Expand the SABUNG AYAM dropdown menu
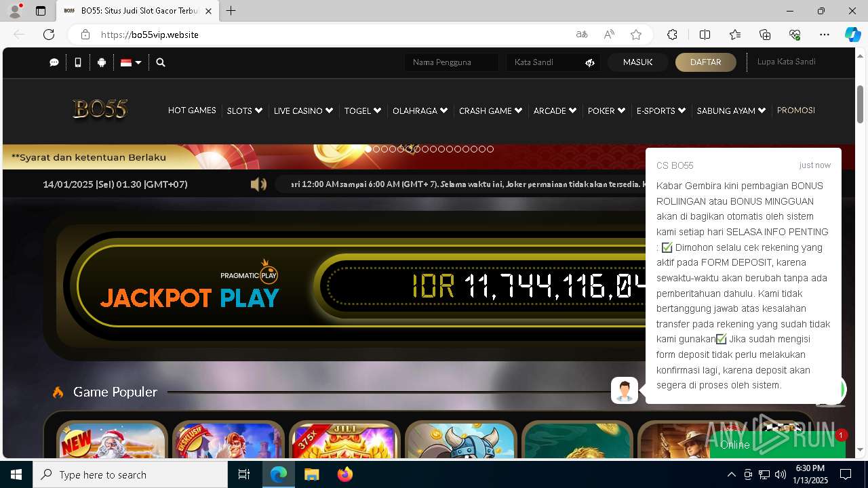Screen dimensions: 868x488 pyautogui.click(x=732, y=110)
